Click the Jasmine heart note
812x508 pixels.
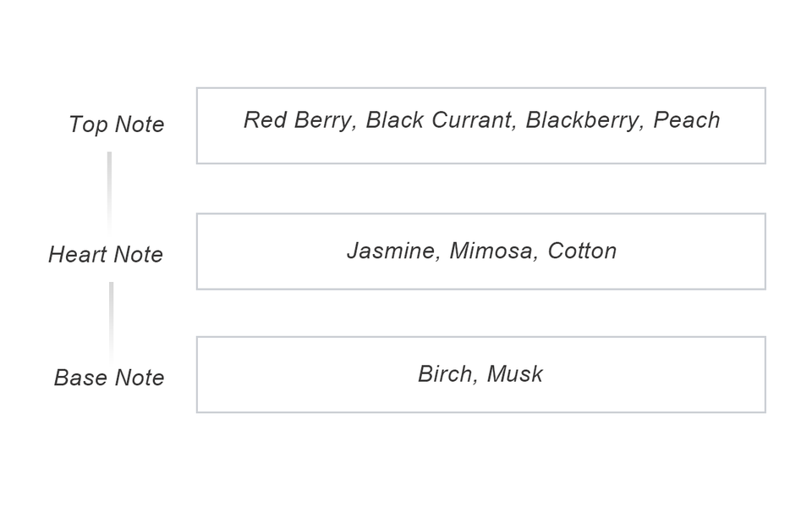coord(390,251)
